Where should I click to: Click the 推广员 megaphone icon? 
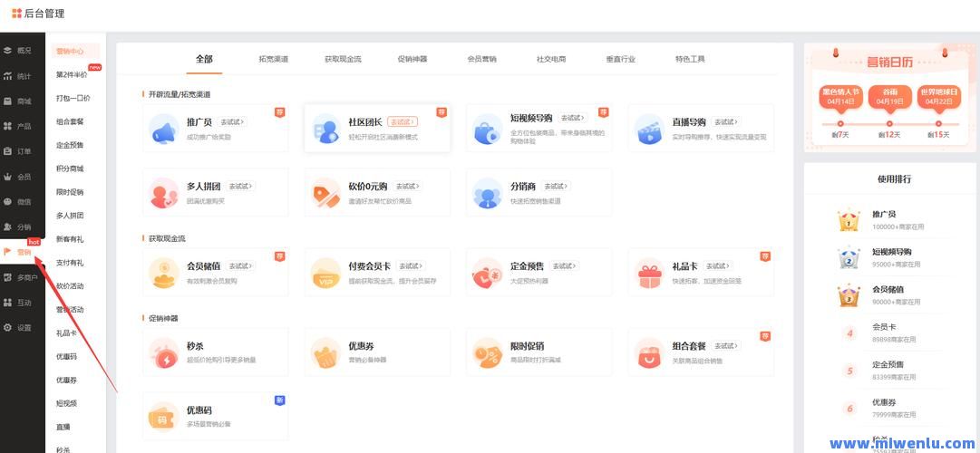point(164,130)
